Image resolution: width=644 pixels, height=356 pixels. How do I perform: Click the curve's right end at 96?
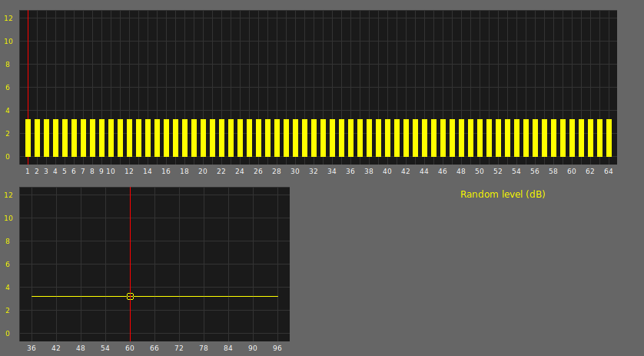click(277, 296)
